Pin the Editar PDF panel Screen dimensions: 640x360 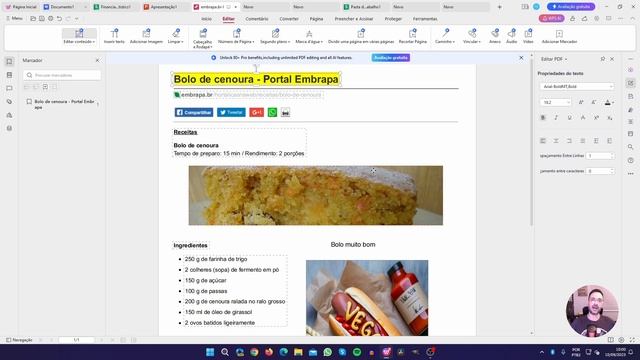click(x=602, y=59)
